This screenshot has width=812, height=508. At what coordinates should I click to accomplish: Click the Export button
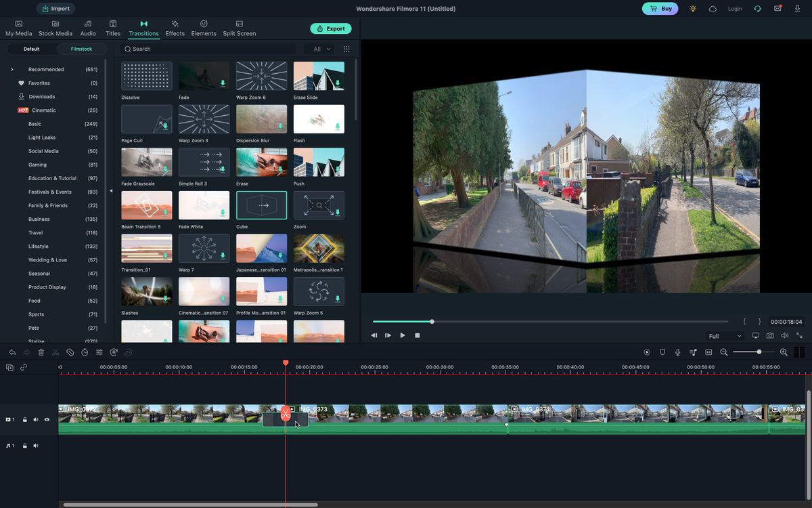pyautogui.click(x=330, y=28)
